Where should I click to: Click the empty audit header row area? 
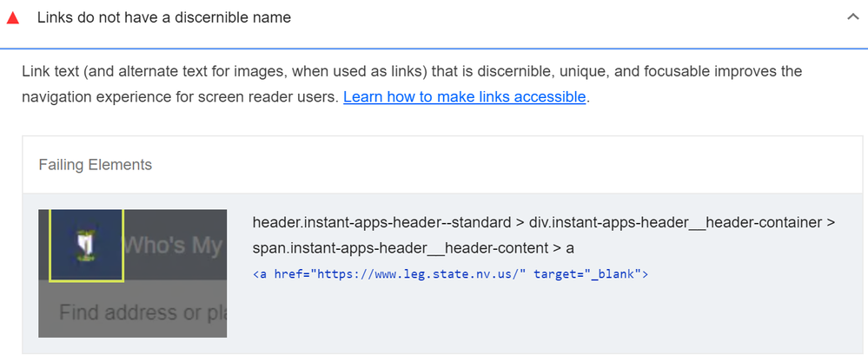point(565,17)
